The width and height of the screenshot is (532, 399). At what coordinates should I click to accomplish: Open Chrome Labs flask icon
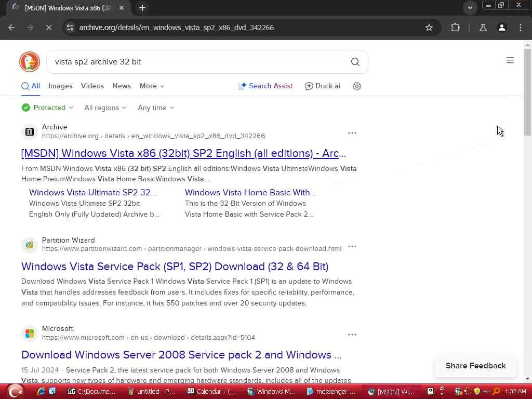coord(483,28)
